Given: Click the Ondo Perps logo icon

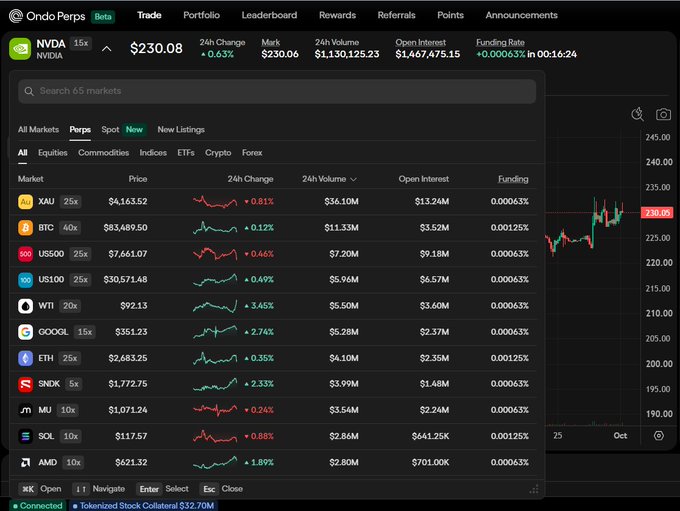Looking at the screenshot, I should [16, 16].
